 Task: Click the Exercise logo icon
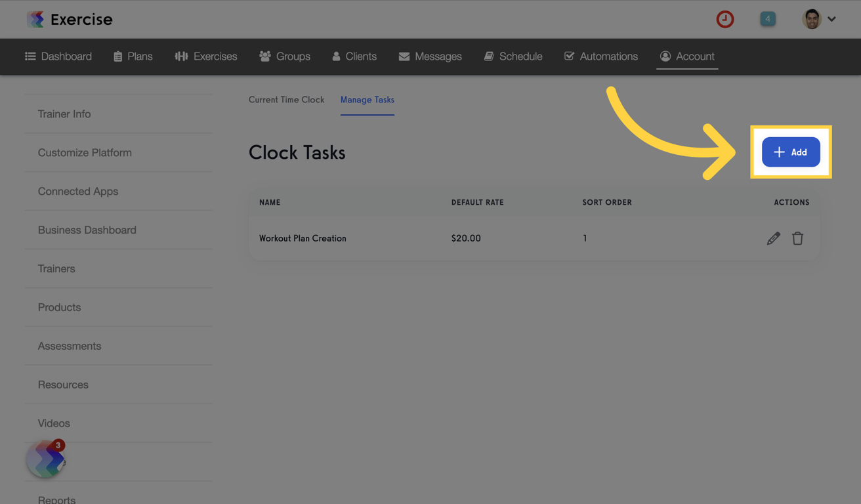(35, 19)
